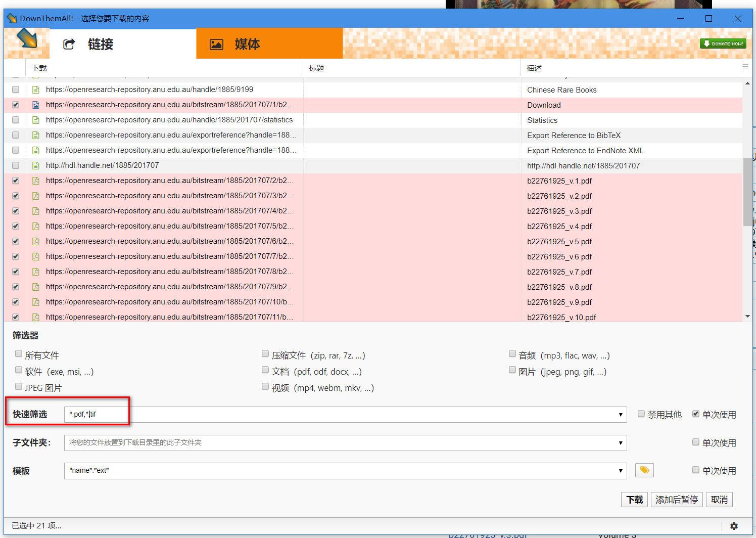
Task: Open the template tags button
Action: coord(644,470)
